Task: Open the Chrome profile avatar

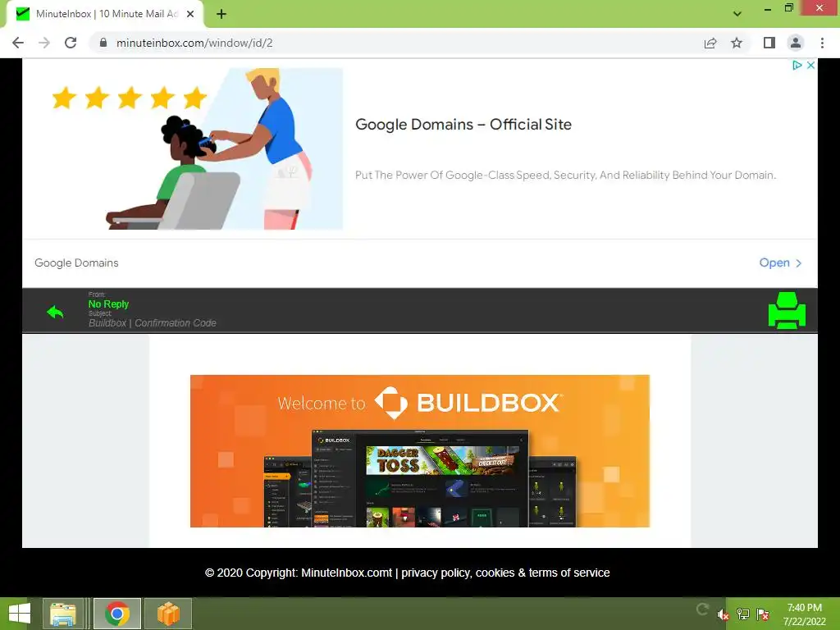Action: [x=796, y=43]
